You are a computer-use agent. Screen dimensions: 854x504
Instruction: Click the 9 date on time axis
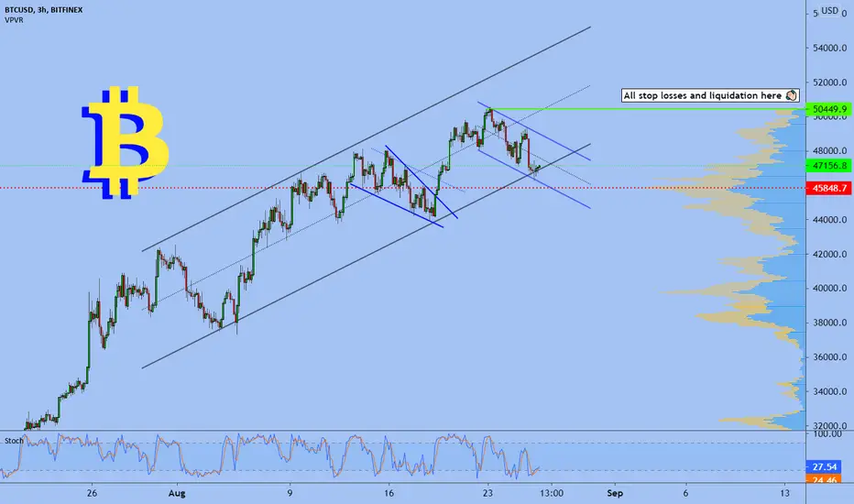click(290, 494)
